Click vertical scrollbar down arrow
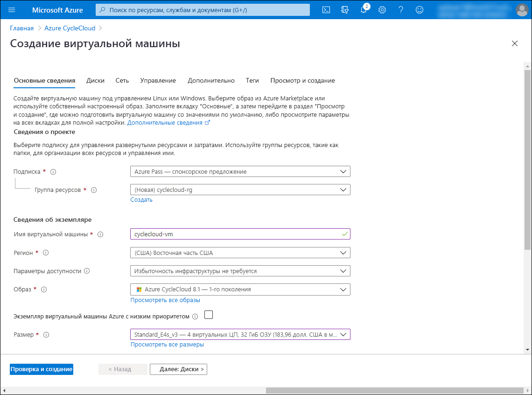 (527, 350)
